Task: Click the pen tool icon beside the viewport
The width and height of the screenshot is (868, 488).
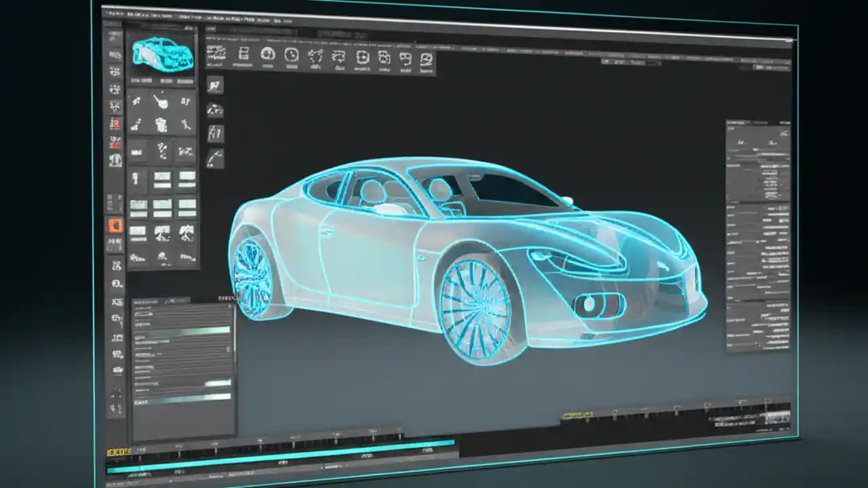Action: point(215,155)
